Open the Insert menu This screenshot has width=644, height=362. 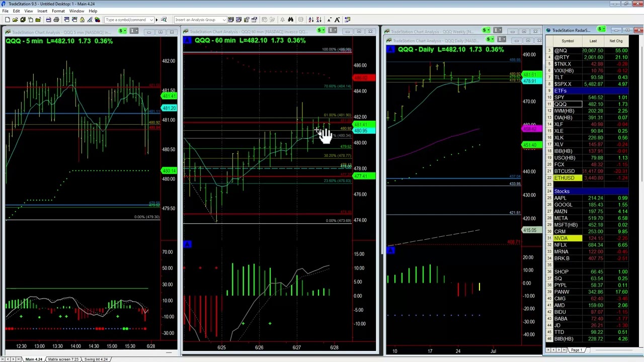click(x=42, y=11)
